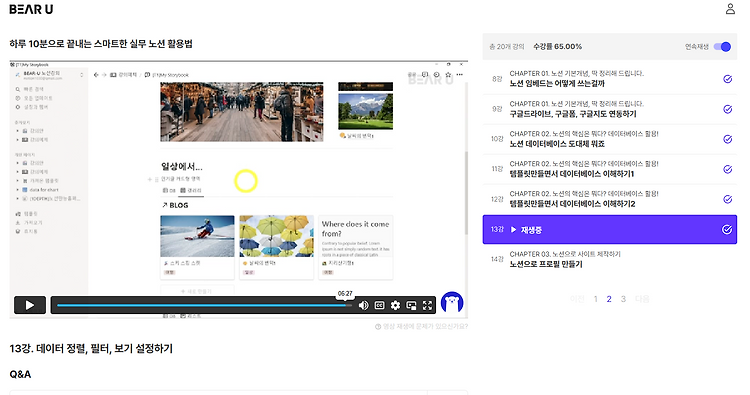Click completion check mark for 8강

click(x=727, y=79)
